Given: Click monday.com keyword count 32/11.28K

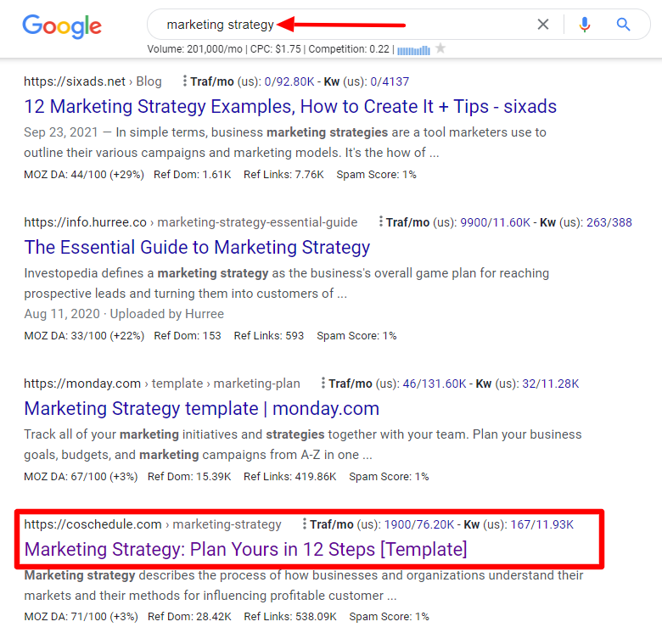Looking at the screenshot, I should pyautogui.click(x=551, y=384).
